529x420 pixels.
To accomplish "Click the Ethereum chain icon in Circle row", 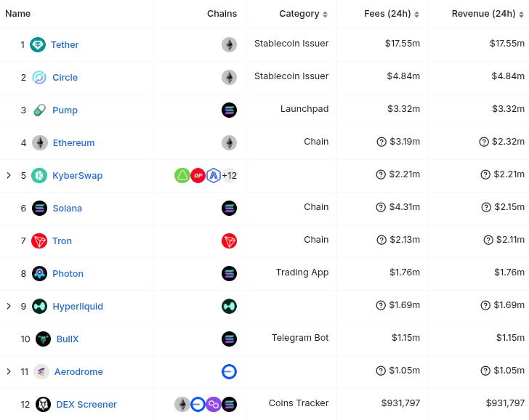I will [x=229, y=77].
